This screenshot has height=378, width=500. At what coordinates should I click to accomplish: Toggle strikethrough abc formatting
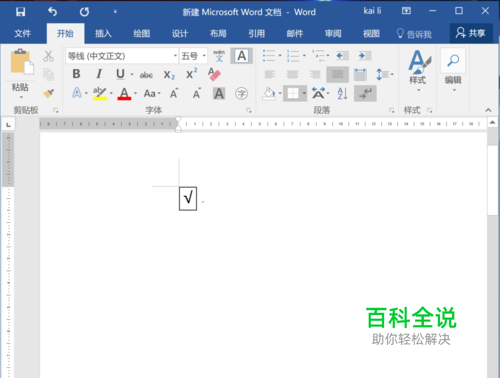[146, 75]
